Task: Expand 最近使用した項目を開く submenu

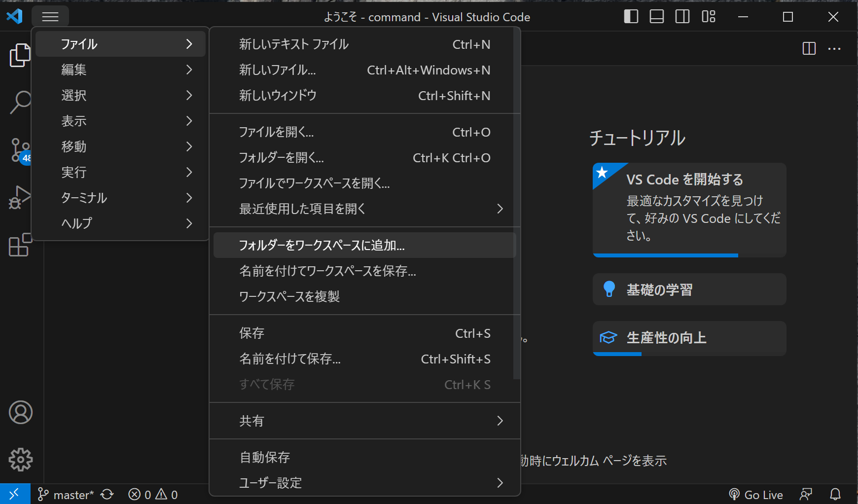Action: [x=364, y=209]
